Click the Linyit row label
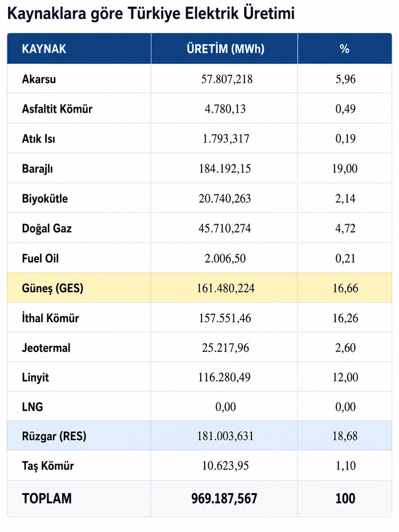 (x=35, y=377)
